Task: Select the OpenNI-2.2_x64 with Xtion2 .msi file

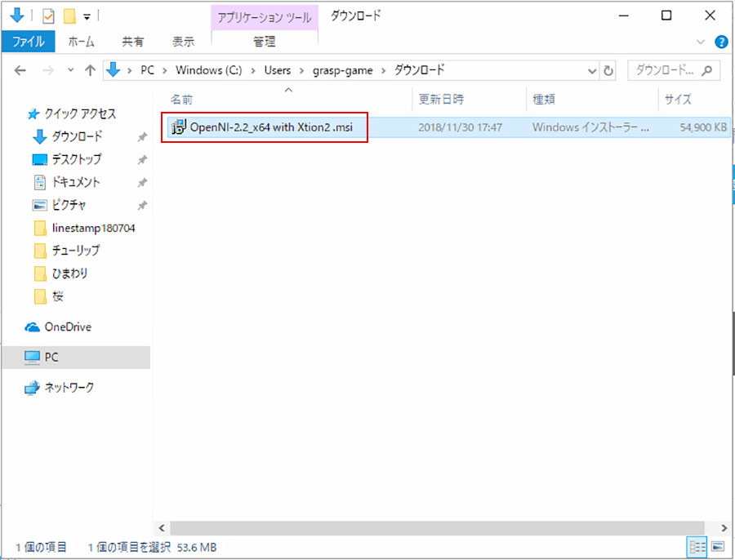Action: (x=271, y=127)
